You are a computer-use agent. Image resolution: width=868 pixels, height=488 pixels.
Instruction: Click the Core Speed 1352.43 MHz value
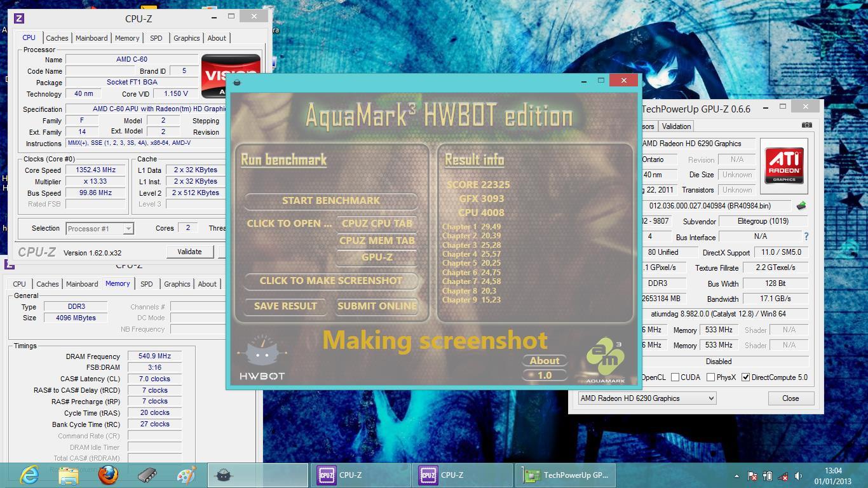coord(96,170)
